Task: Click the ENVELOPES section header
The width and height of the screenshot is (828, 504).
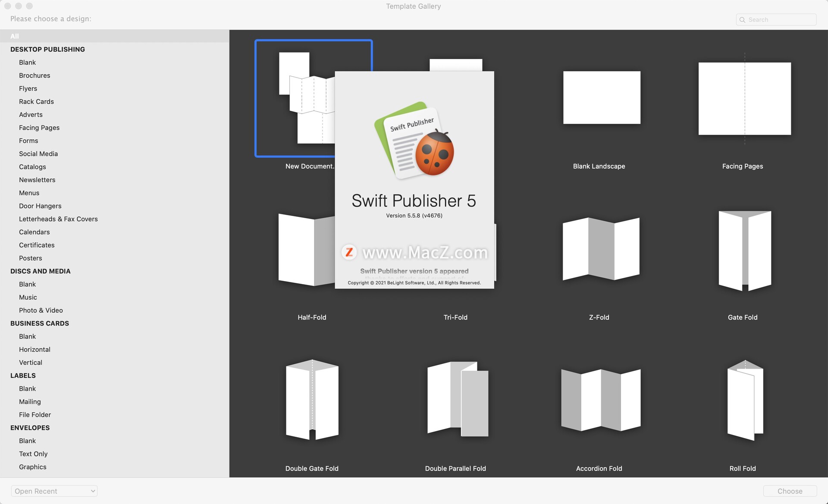Action: (30, 428)
